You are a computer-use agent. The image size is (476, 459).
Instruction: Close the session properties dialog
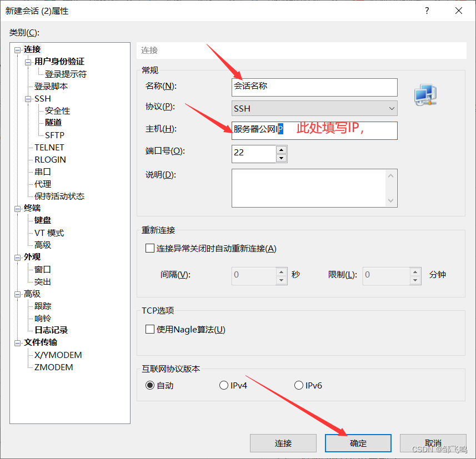pos(459,11)
